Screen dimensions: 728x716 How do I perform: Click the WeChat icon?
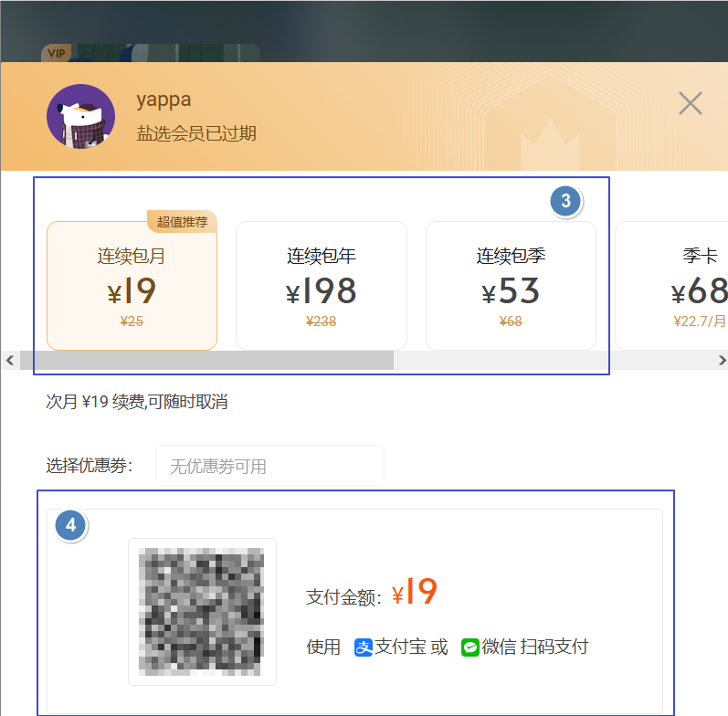(x=470, y=648)
